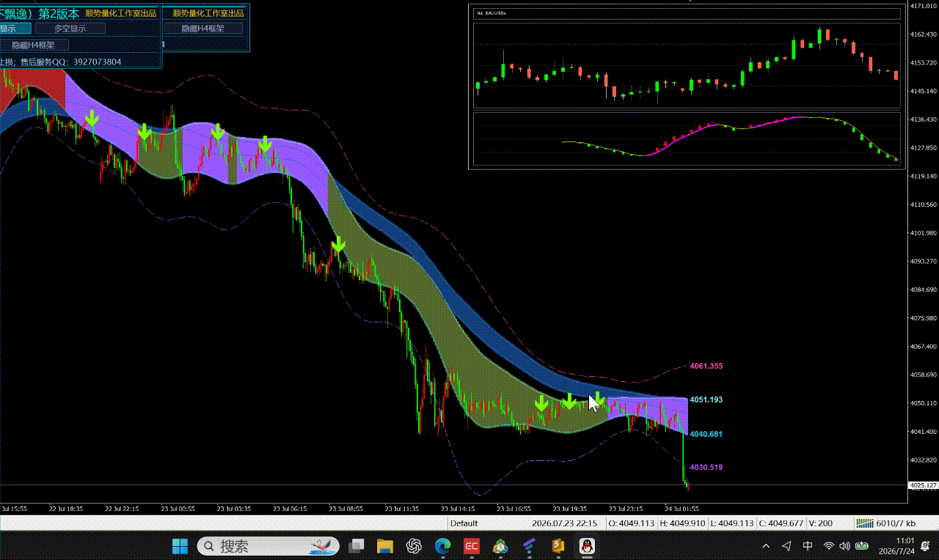Click the 2026.07.23 22:15 status bar timestamp
939x560 pixels.
pyautogui.click(x=564, y=523)
